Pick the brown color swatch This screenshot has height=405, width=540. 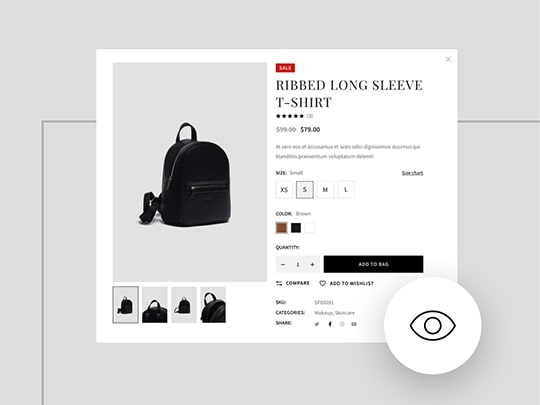click(x=281, y=228)
